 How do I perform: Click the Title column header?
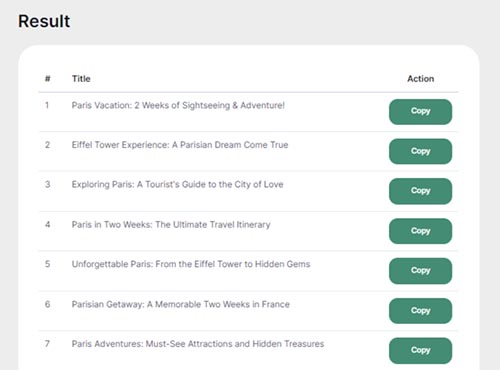81,79
